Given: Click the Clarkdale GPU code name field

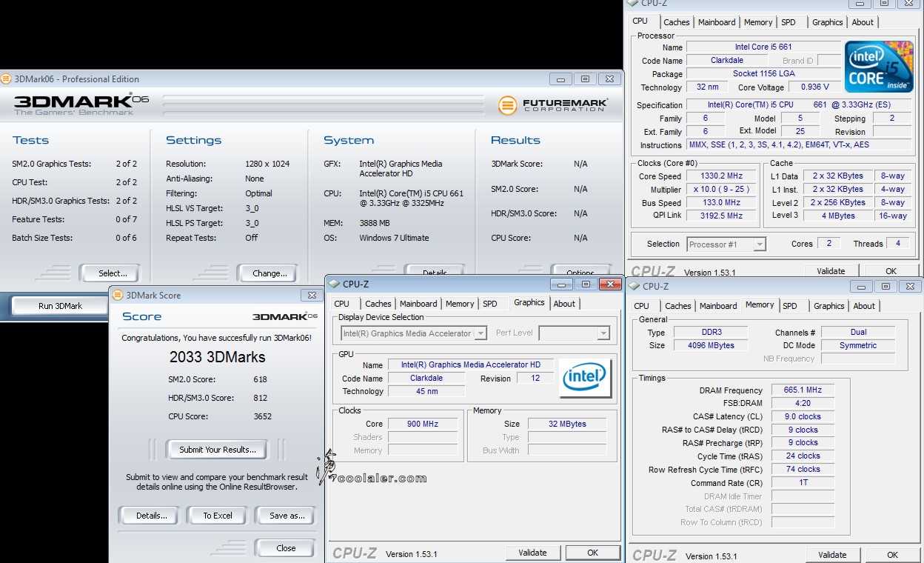Looking at the screenshot, I should click(x=426, y=378).
